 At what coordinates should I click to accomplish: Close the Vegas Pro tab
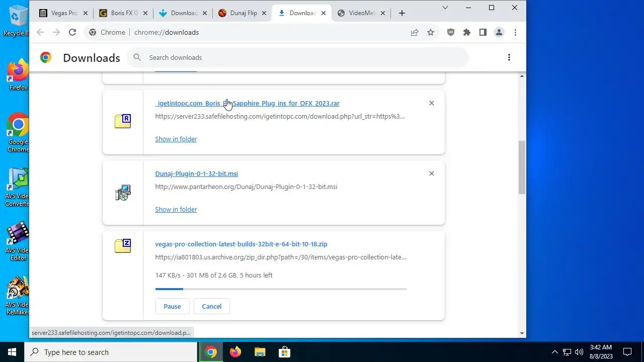pyautogui.click(x=86, y=13)
